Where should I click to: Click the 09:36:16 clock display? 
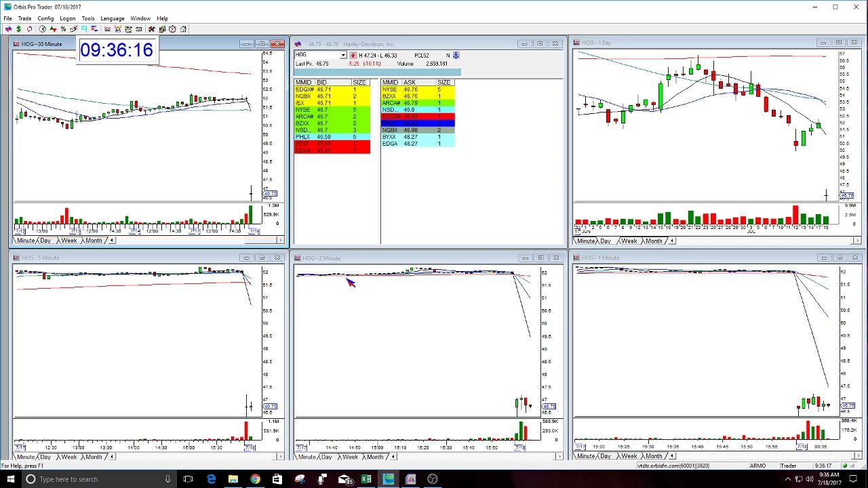tap(117, 49)
